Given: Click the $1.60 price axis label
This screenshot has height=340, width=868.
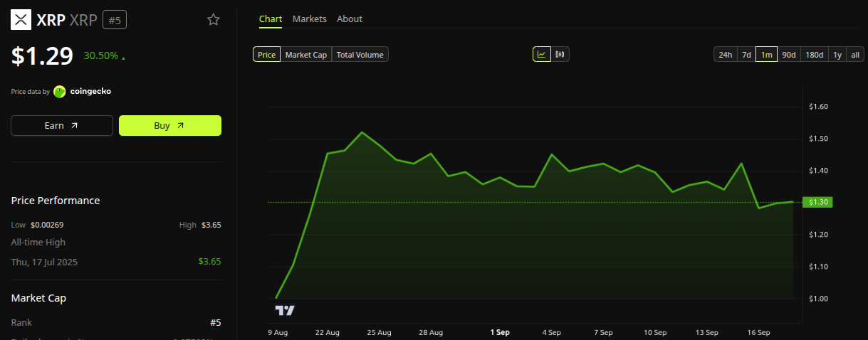Looking at the screenshot, I should pyautogui.click(x=819, y=107).
